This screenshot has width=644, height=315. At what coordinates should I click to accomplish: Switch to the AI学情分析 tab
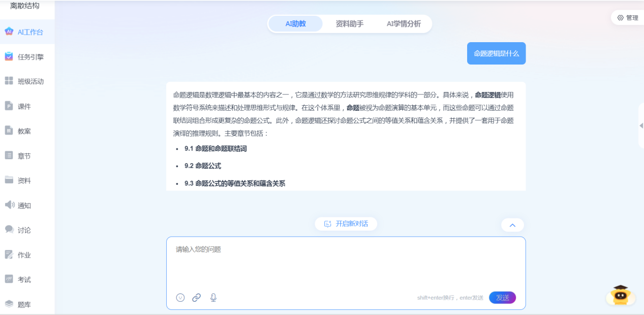pos(404,24)
